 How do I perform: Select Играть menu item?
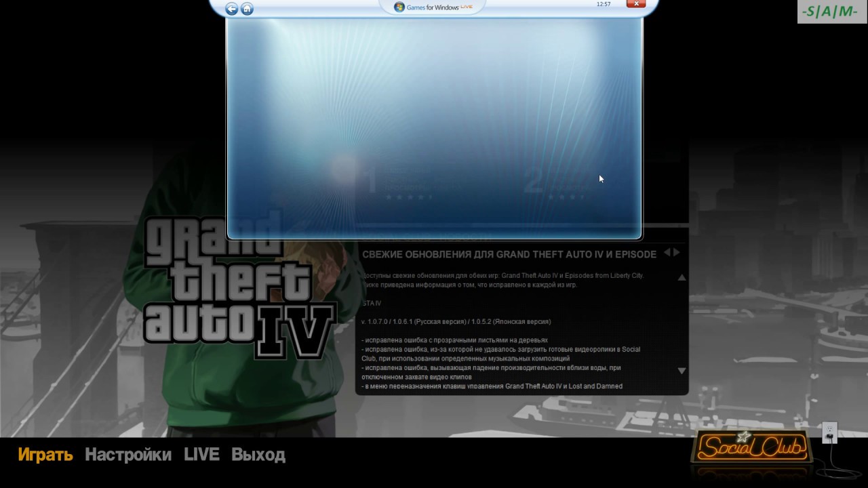tap(45, 455)
